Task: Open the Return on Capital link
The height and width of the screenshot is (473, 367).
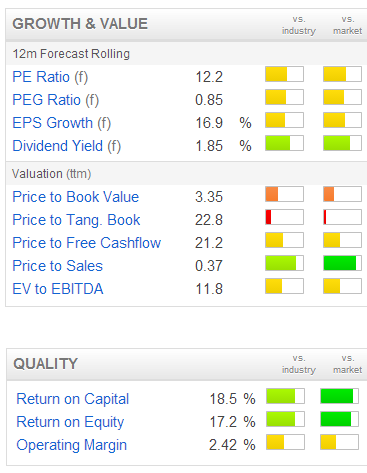Action: point(73,399)
